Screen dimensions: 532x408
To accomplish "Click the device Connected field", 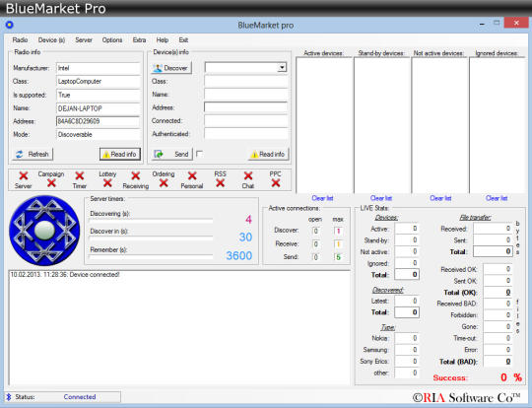I will click(x=246, y=121).
